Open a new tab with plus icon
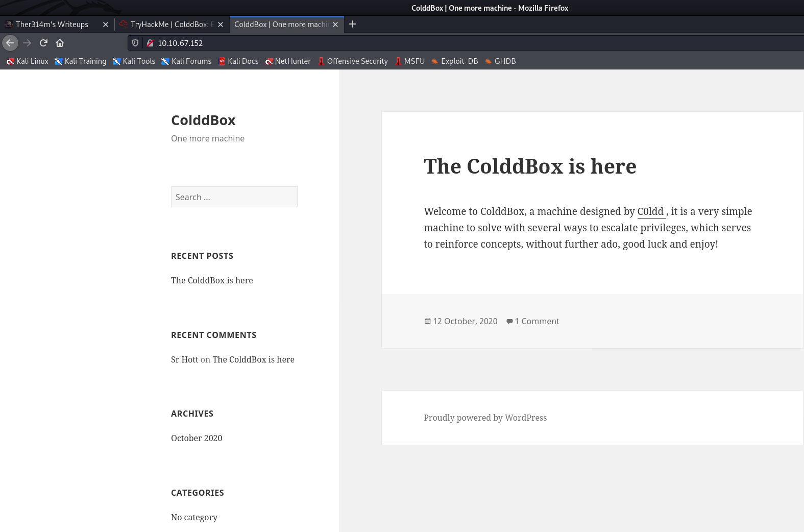 [x=353, y=24]
